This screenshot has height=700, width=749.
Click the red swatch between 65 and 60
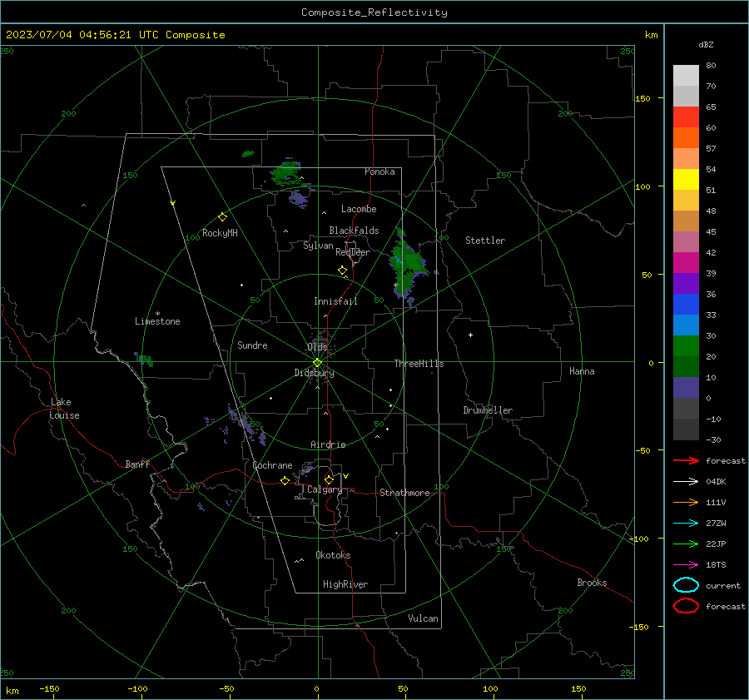[686, 117]
